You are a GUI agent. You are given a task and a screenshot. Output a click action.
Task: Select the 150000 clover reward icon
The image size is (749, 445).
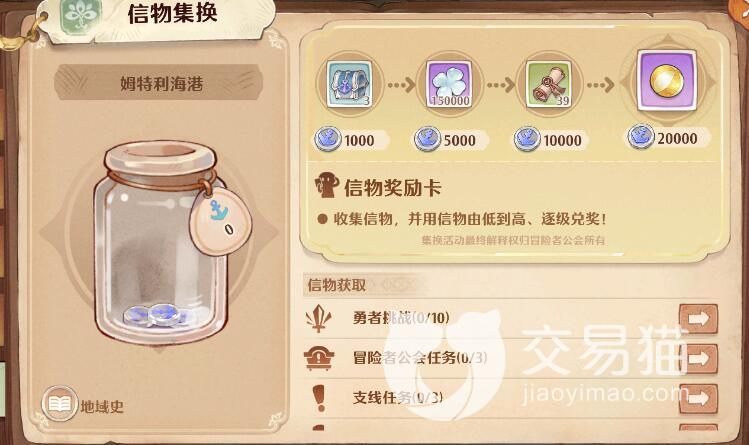click(449, 85)
